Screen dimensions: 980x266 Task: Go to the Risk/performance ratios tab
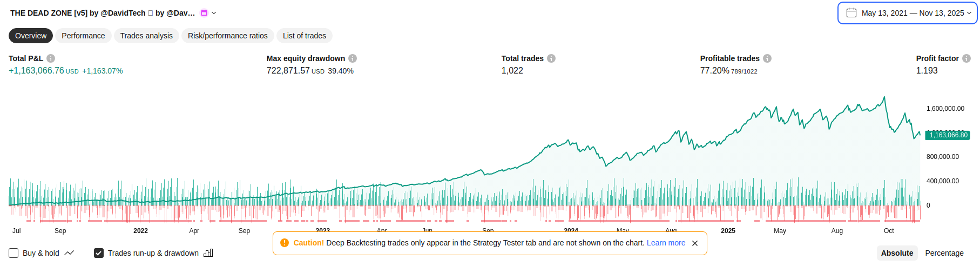(227, 36)
